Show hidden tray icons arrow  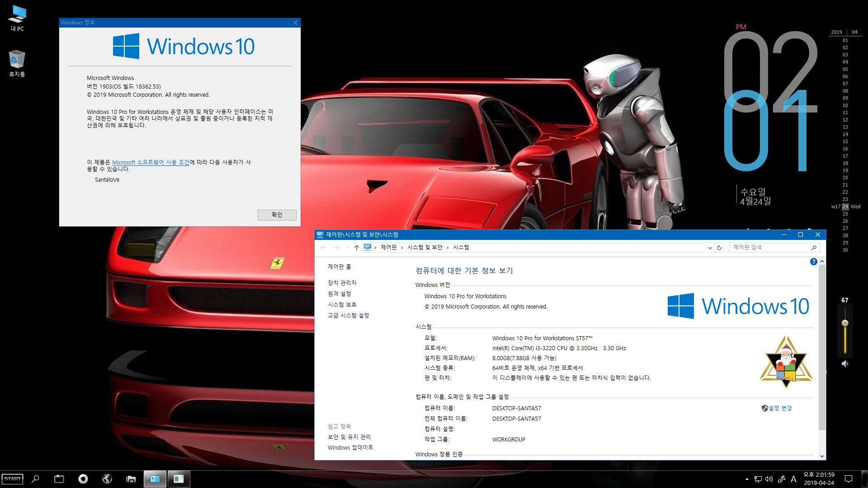(747, 479)
